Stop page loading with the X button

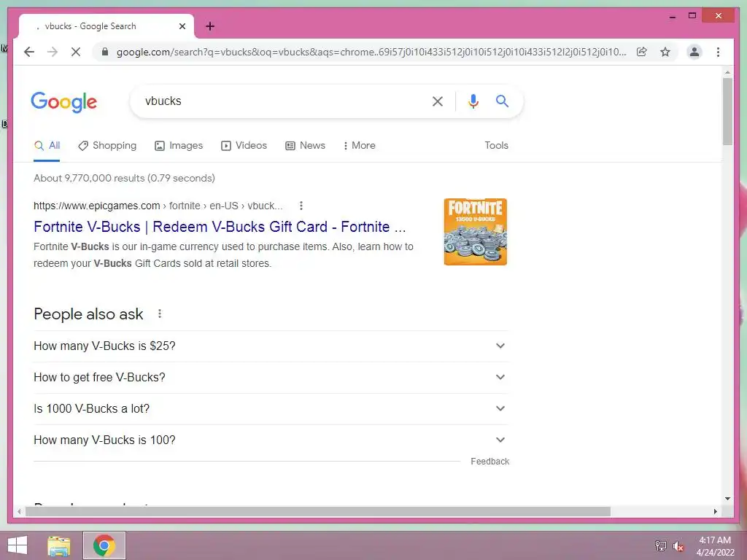[76, 52]
